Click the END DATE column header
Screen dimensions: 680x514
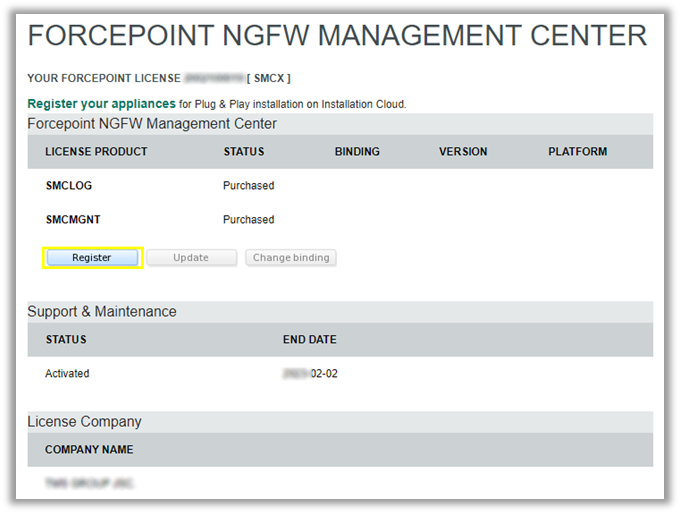(310, 340)
